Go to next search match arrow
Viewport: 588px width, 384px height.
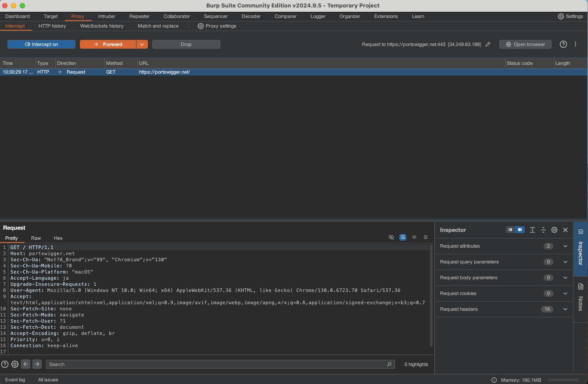(x=37, y=364)
